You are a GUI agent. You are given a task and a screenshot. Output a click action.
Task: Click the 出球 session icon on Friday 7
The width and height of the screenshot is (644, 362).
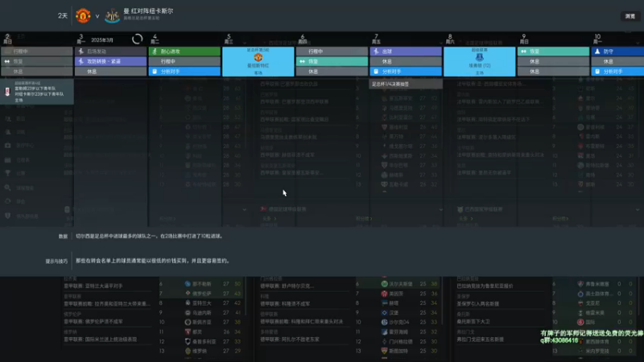pos(376,51)
